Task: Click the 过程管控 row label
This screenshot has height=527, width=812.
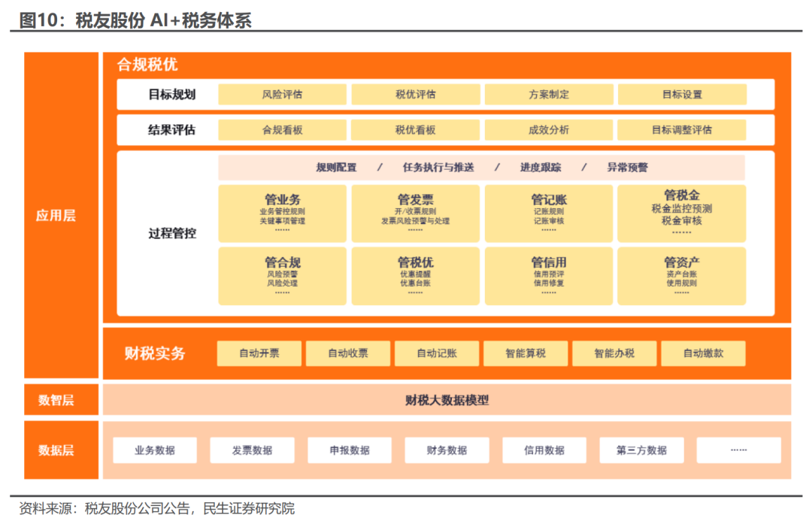Action: tap(172, 234)
